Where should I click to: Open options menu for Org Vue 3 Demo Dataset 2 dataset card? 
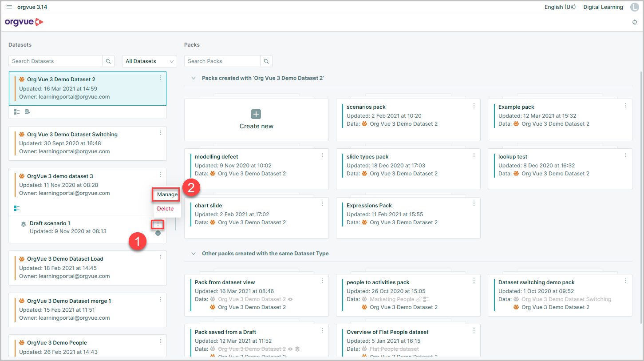coord(160,78)
